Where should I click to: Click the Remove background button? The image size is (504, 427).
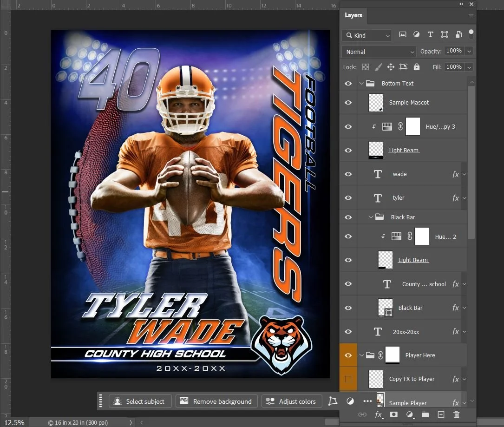point(216,401)
